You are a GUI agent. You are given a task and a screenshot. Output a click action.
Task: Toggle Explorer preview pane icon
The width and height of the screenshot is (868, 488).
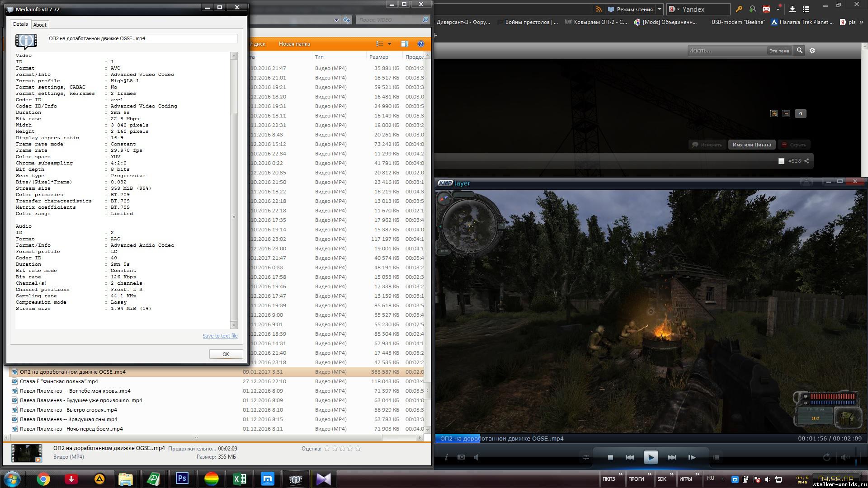pos(405,44)
